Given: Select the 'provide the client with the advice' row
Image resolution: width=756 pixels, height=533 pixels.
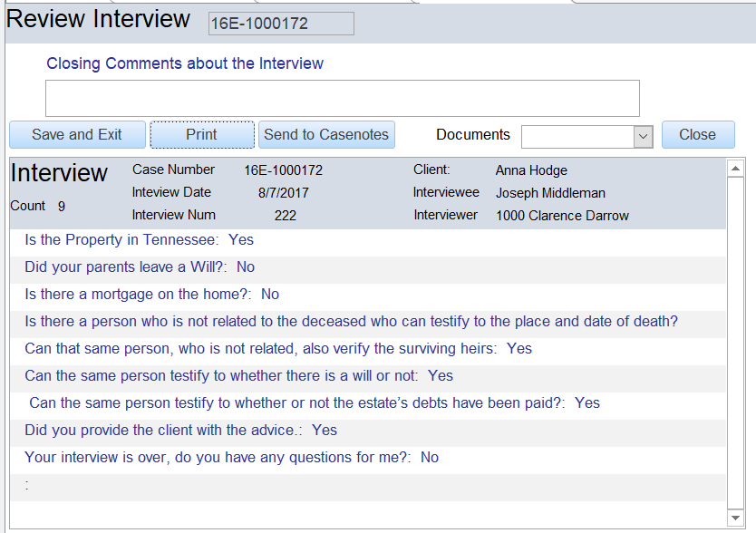Looking at the screenshot, I should point(180,431).
